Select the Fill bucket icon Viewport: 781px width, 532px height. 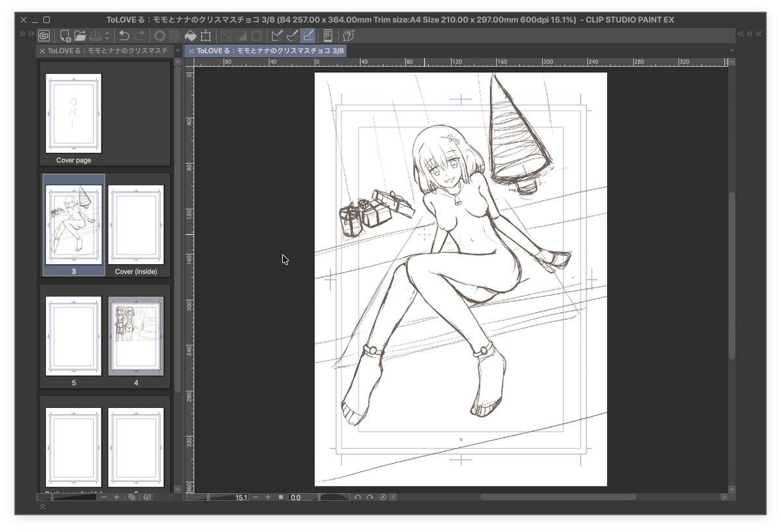point(191,36)
